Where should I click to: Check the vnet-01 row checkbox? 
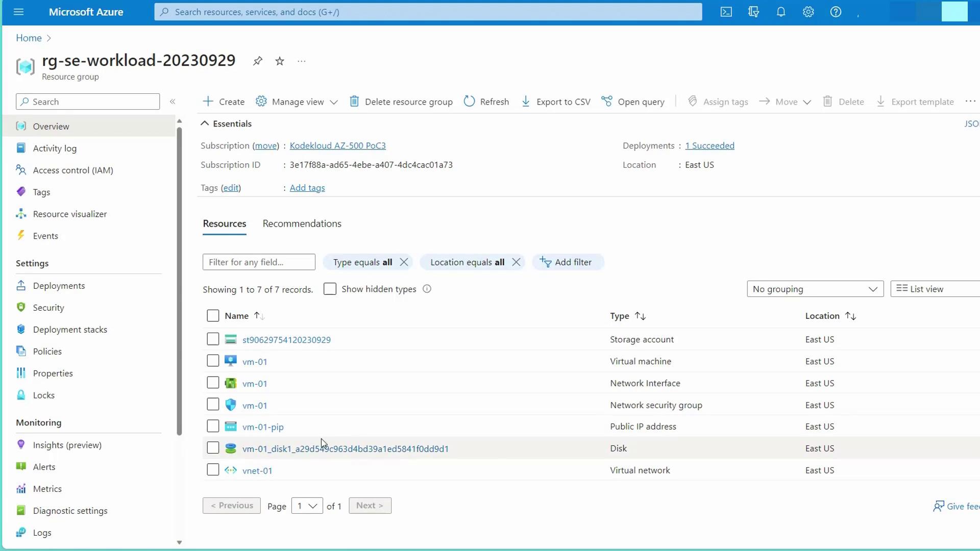pos(213,470)
